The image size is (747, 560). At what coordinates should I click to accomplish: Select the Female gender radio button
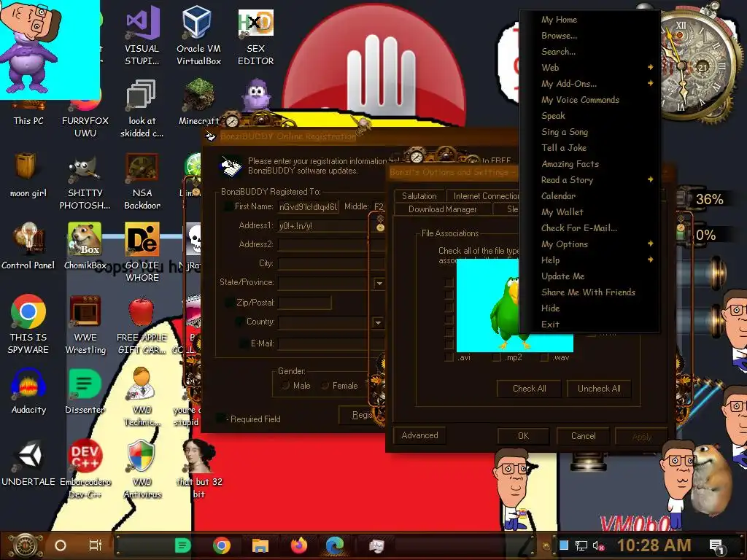click(x=325, y=386)
